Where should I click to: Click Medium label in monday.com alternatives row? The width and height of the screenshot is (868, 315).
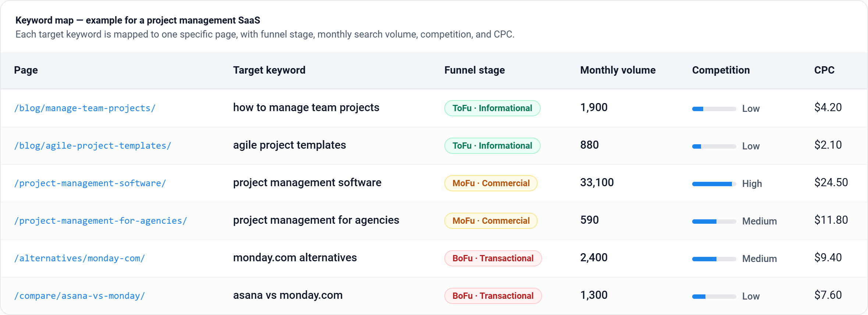759,259
